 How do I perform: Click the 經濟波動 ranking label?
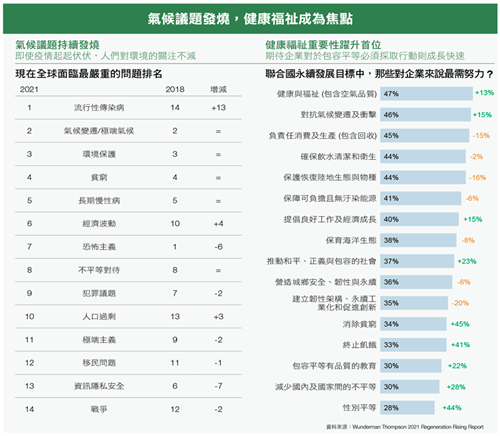pyautogui.click(x=99, y=224)
